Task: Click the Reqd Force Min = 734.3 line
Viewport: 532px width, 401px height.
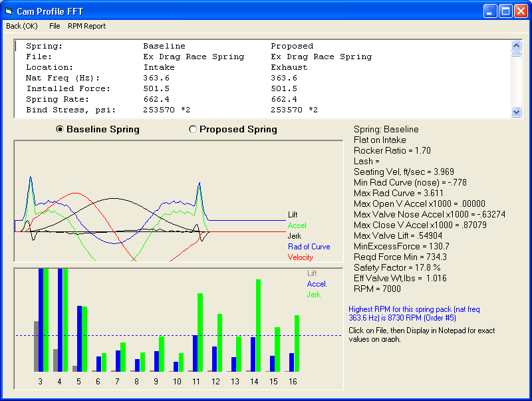Action: [x=400, y=257]
